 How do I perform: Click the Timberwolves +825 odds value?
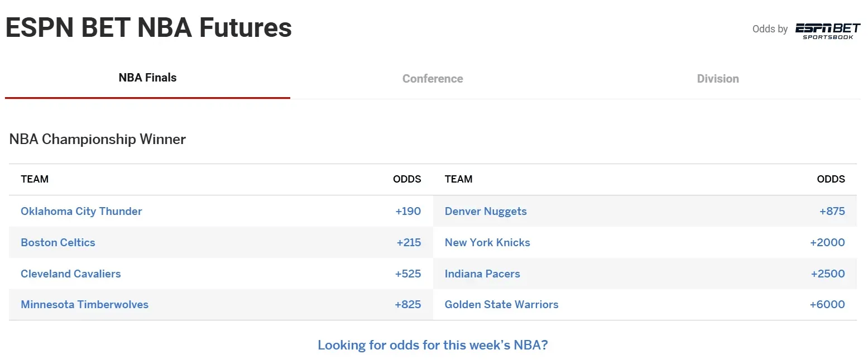click(408, 305)
